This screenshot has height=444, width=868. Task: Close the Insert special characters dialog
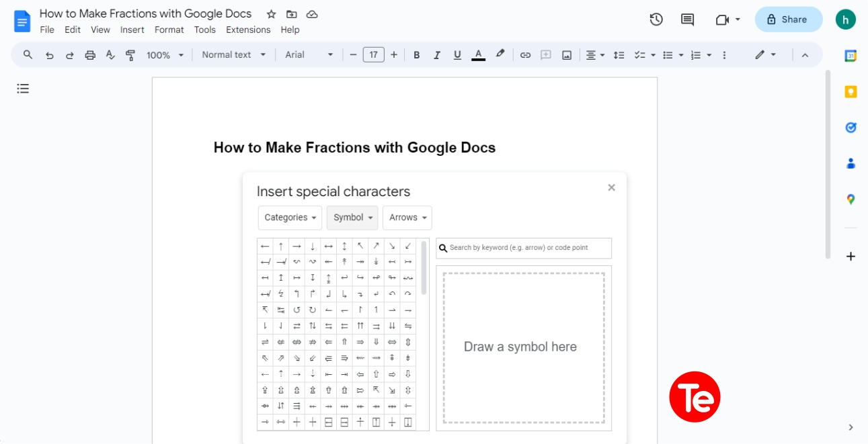pyautogui.click(x=611, y=188)
